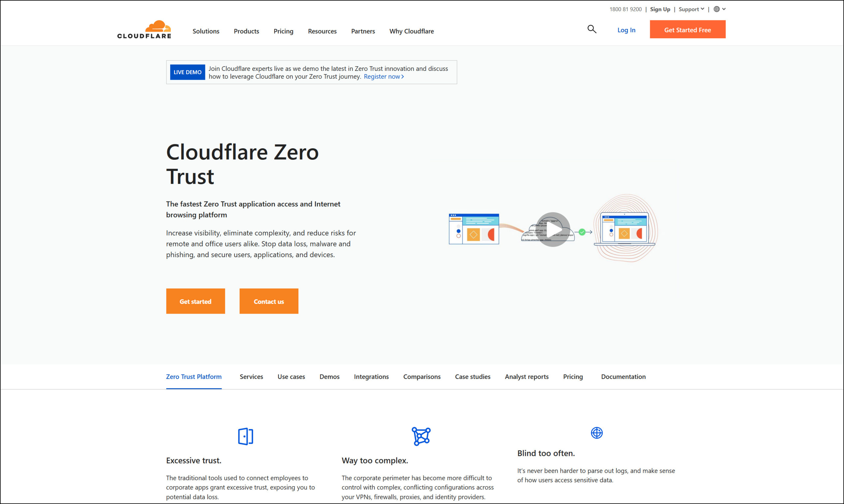Open the search magnifier icon
The width and height of the screenshot is (844, 504).
pyautogui.click(x=592, y=29)
